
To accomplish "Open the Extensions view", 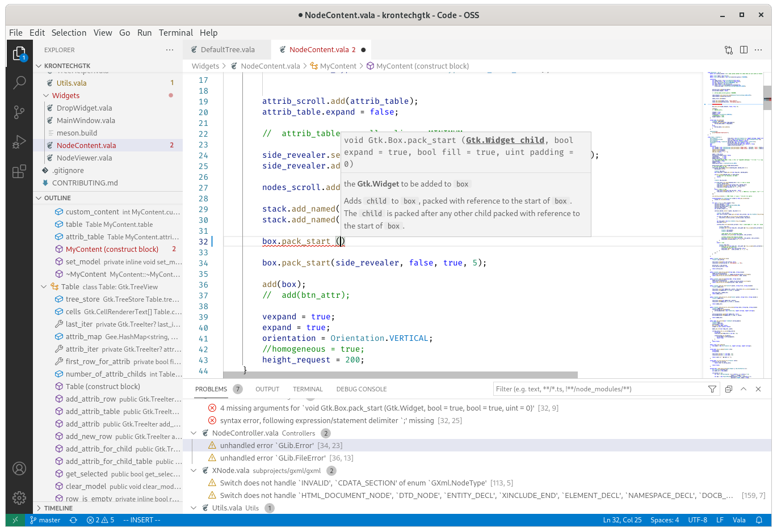I will (x=19, y=171).
